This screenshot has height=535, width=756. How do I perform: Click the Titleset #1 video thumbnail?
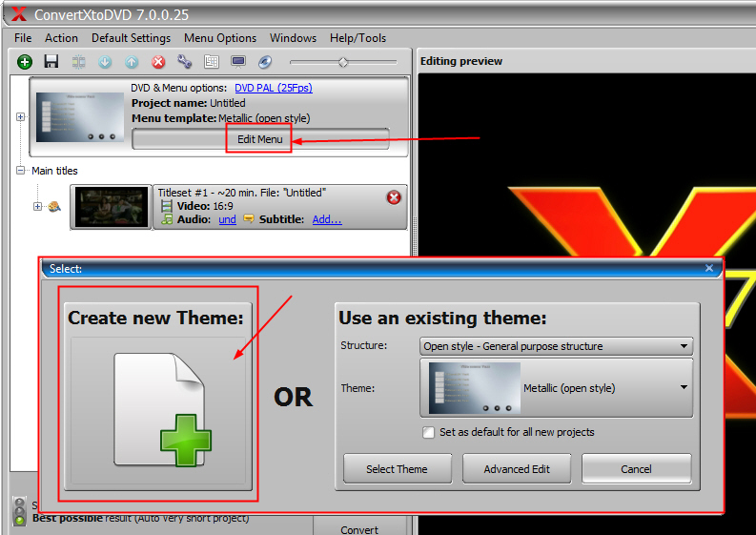tap(111, 207)
